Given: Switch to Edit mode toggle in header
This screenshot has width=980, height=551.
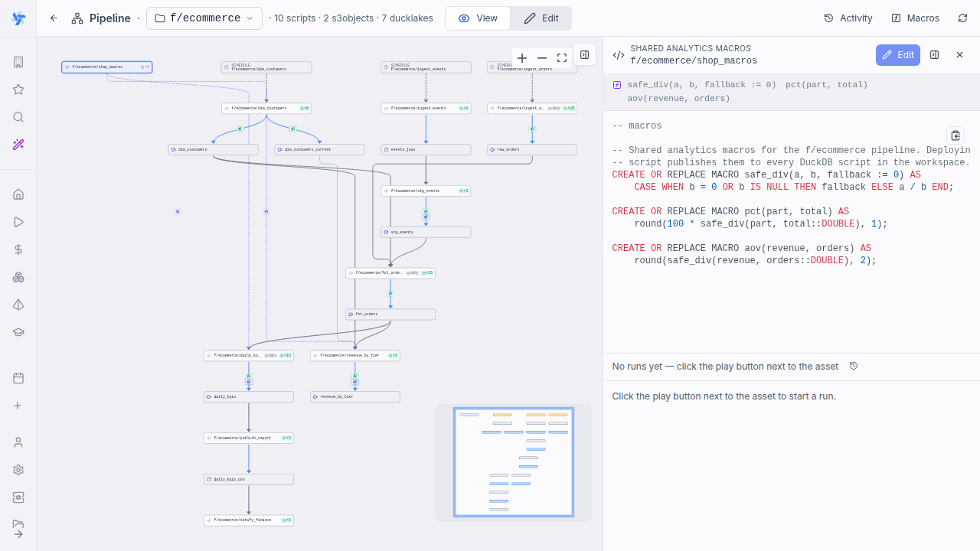Looking at the screenshot, I should 541,18.
